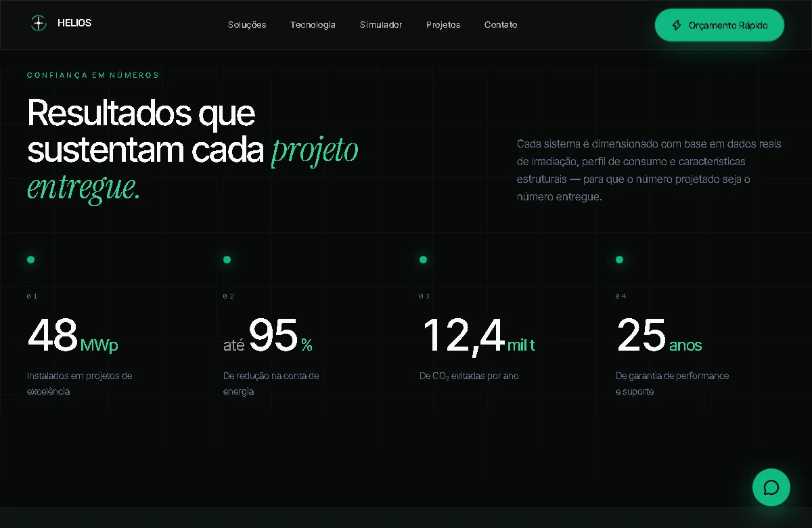
Task: Go to the Tecnologia section
Action: pyautogui.click(x=313, y=24)
